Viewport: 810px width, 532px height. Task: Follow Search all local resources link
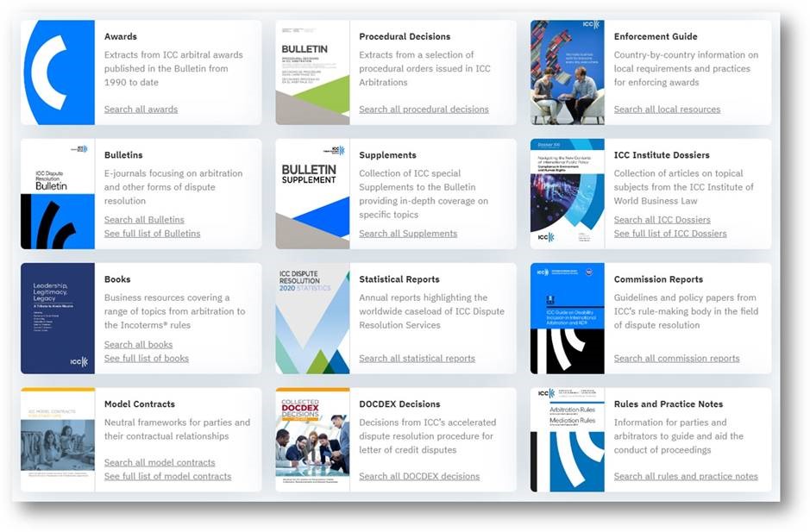667,109
